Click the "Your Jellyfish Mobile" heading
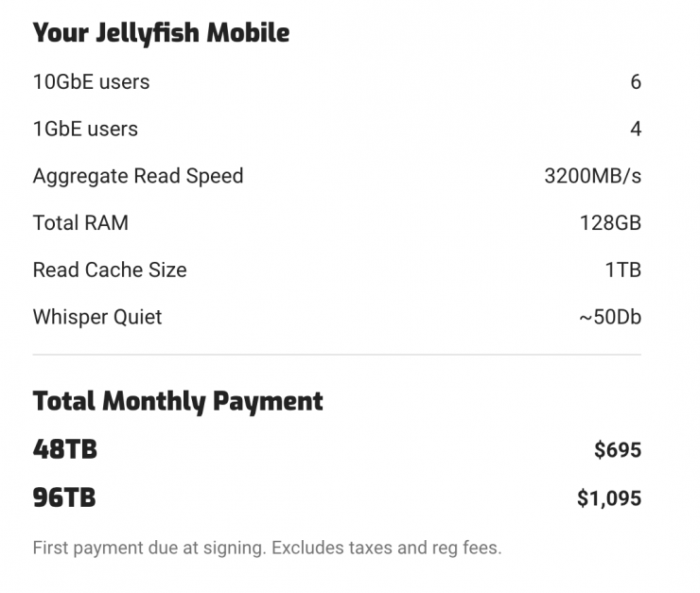The height and width of the screenshot is (593, 700). (x=161, y=33)
